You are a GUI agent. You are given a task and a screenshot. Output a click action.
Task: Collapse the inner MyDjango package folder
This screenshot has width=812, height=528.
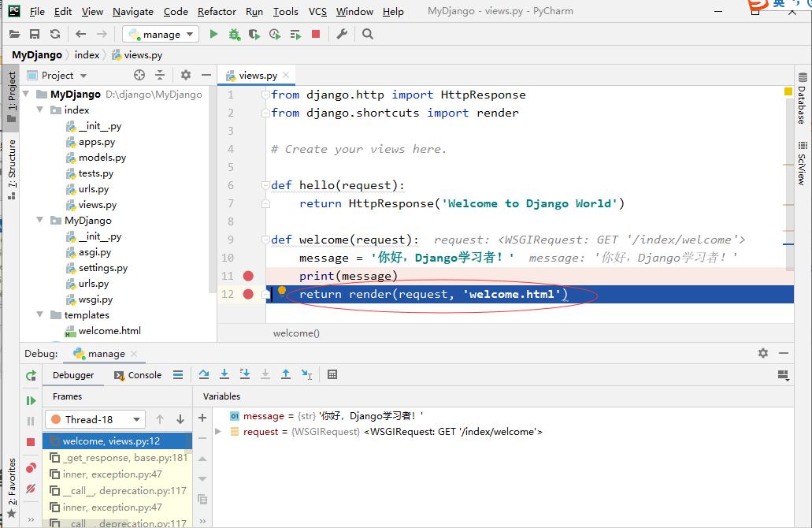point(40,220)
